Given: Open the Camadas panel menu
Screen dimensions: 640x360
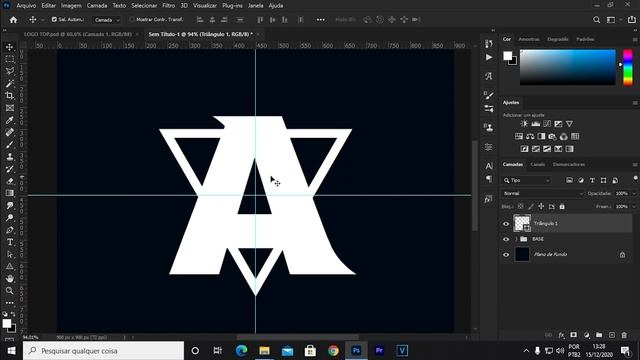Looking at the screenshot, I should 635,164.
